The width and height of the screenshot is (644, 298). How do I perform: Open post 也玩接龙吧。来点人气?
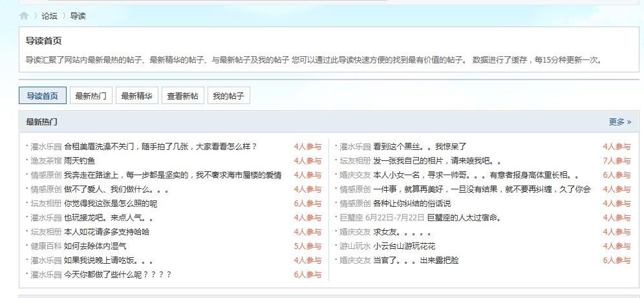click(109, 218)
